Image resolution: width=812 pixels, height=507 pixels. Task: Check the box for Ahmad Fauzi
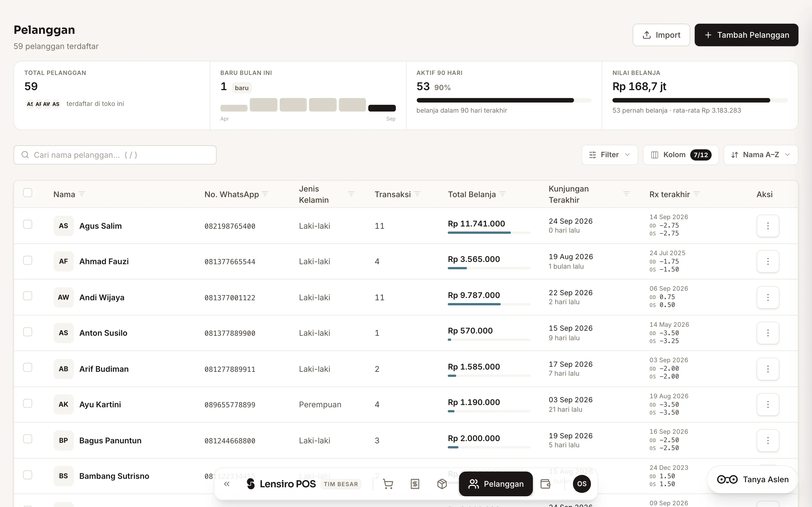pyautogui.click(x=28, y=260)
